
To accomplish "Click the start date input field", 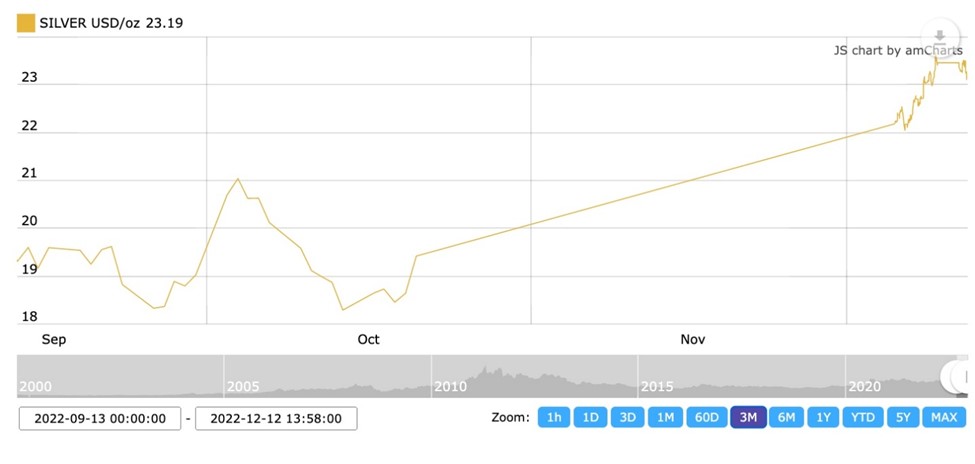I will click(x=100, y=419).
